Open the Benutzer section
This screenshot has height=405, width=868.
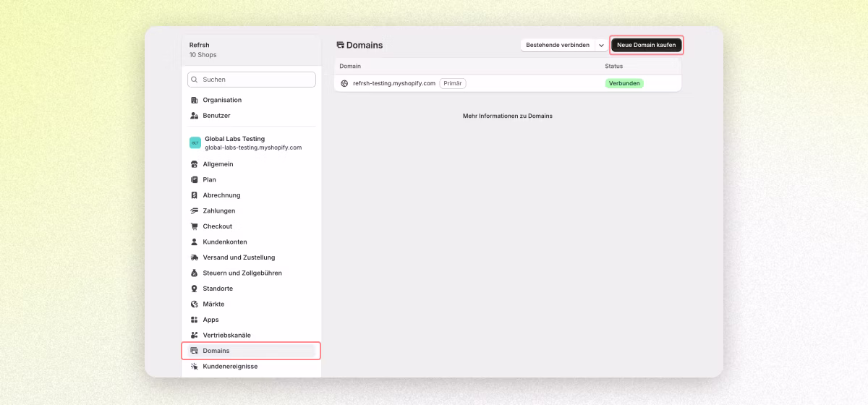coord(251,116)
